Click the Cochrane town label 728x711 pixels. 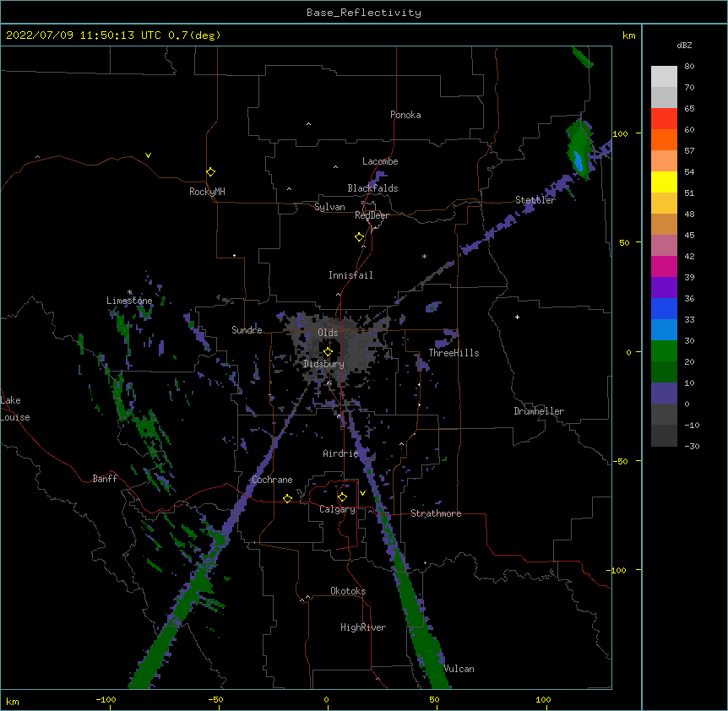tap(272, 480)
